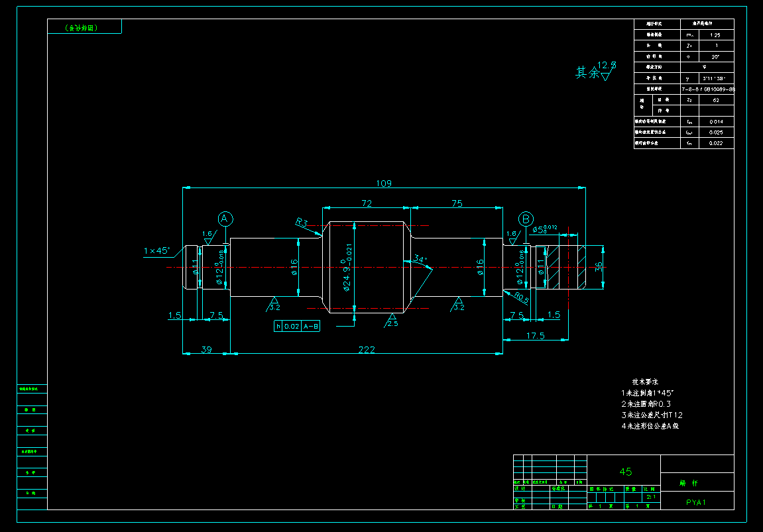The height and width of the screenshot is (532, 763).
Task: Click the angle dimension '34°'
Action: pyautogui.click(x=420, y=258)
